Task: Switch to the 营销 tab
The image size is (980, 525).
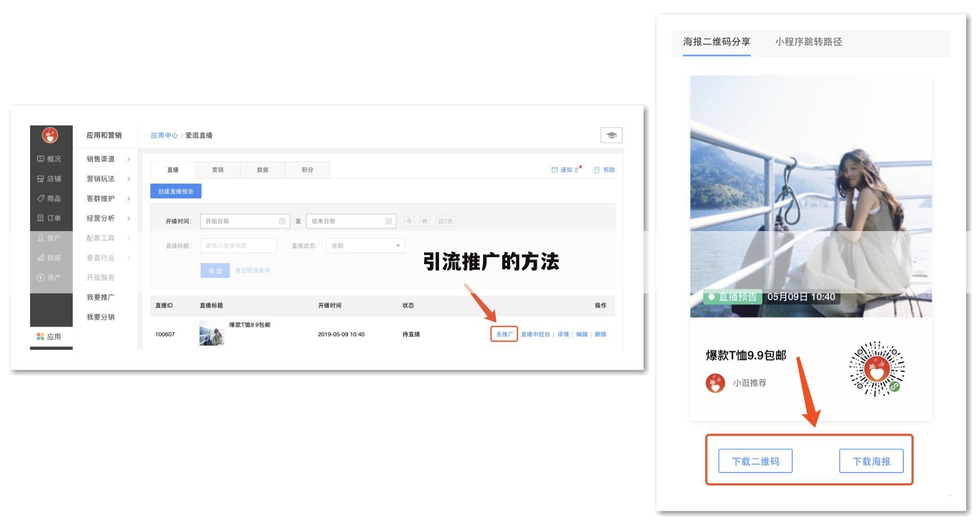Action: (x=218, y=170)
